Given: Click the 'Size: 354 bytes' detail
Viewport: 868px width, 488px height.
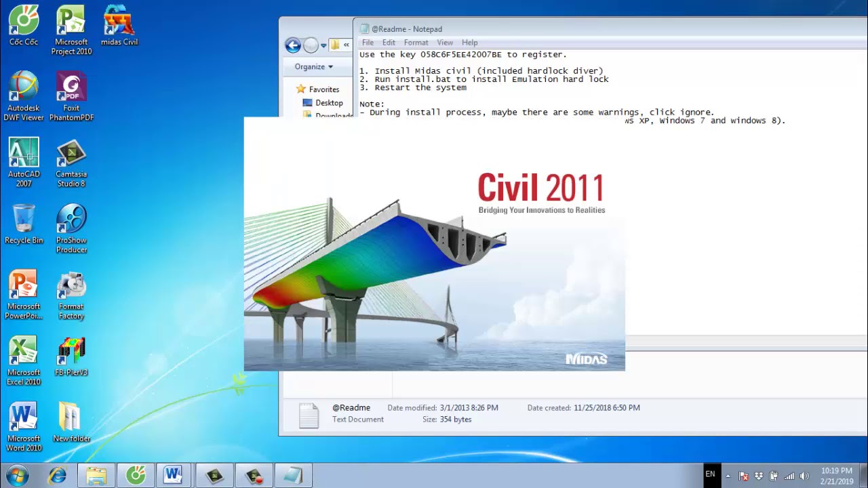Looking at the screenshot, I should [447, 420].
